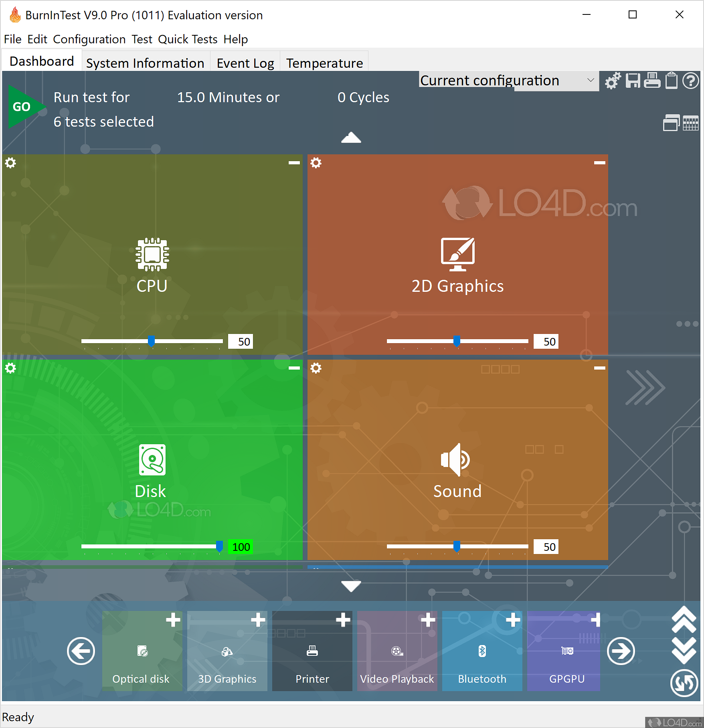The width and height of the screenshot is (704, 728).
Task: Remove 2D Graphics test with minus button
Action: 600,163
